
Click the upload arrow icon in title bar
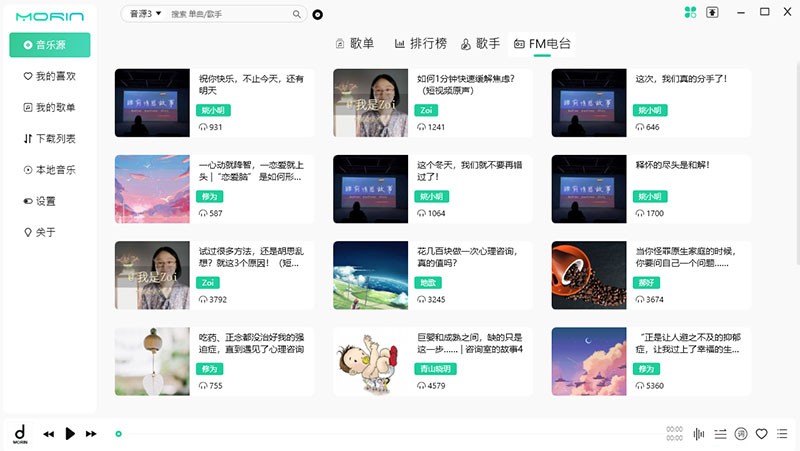pyautogui.click(x=712, y=12)
